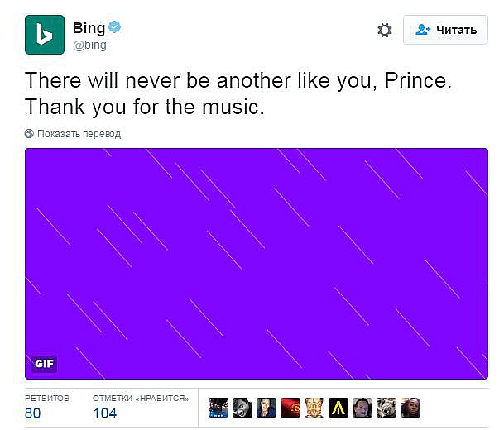Click the beige text-pattern avatar
This screenshot has width=504, height=430.
tap(314, 407)
